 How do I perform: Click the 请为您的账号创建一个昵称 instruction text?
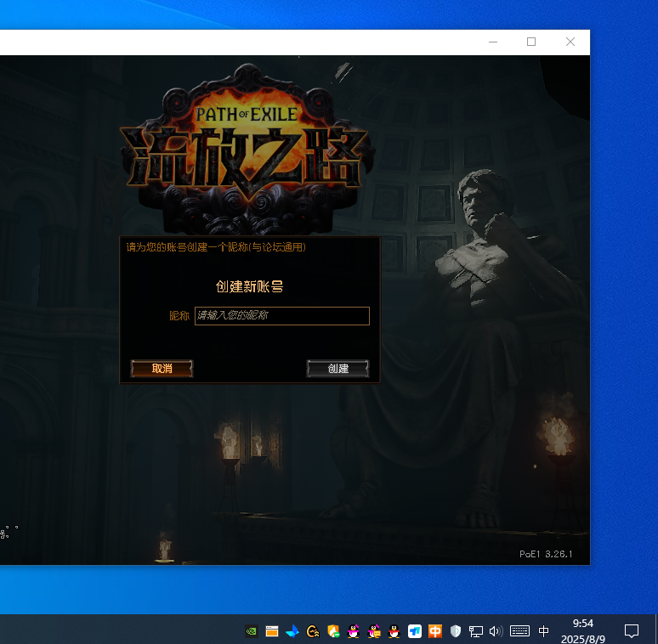(216, 247)
